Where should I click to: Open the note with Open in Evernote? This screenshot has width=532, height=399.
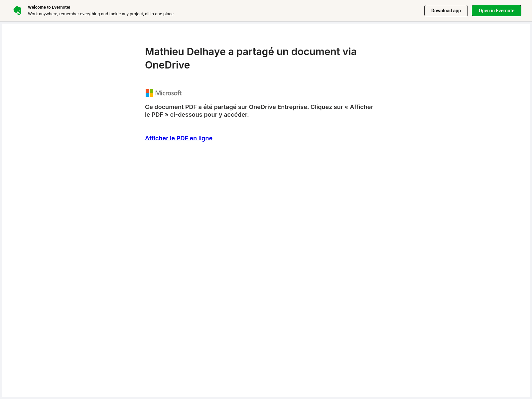pos(496,11)
